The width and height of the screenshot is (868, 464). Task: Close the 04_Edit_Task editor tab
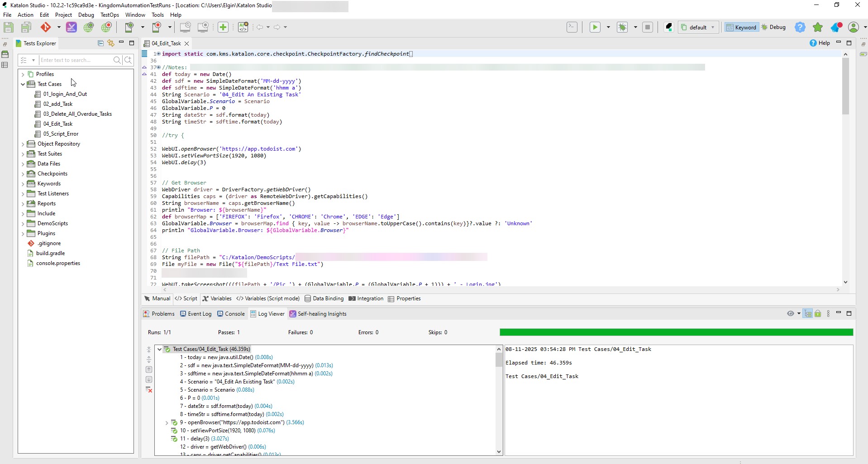[x=186, y=43]
